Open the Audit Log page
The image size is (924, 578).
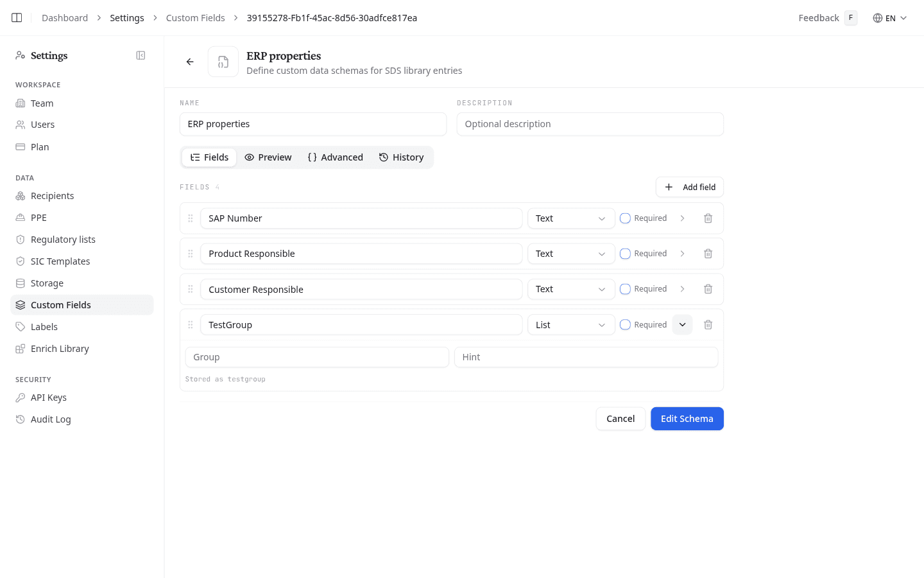click(x=82, y=419)
